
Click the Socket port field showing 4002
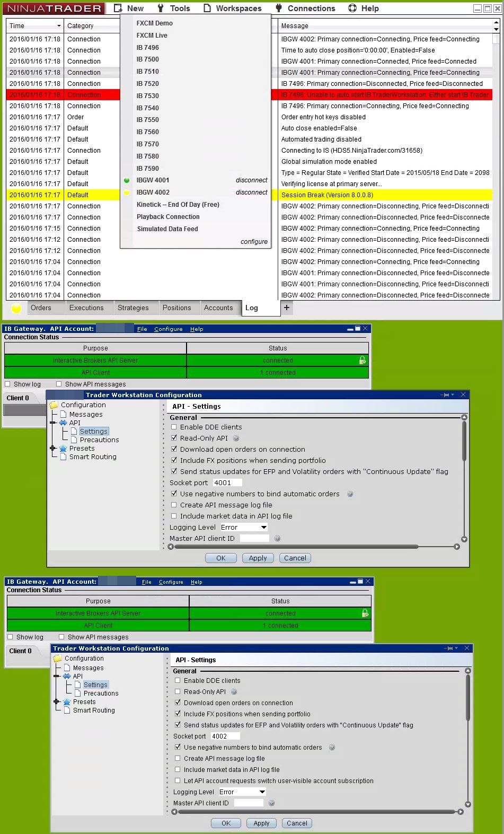tap(225, 736)
